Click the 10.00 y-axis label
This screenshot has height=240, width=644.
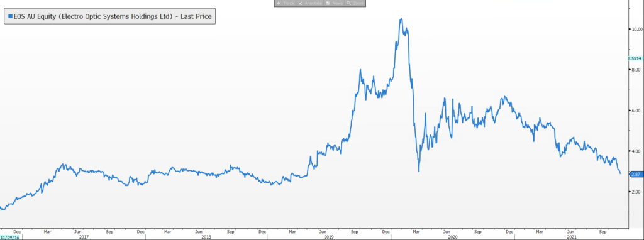point(637,29)
